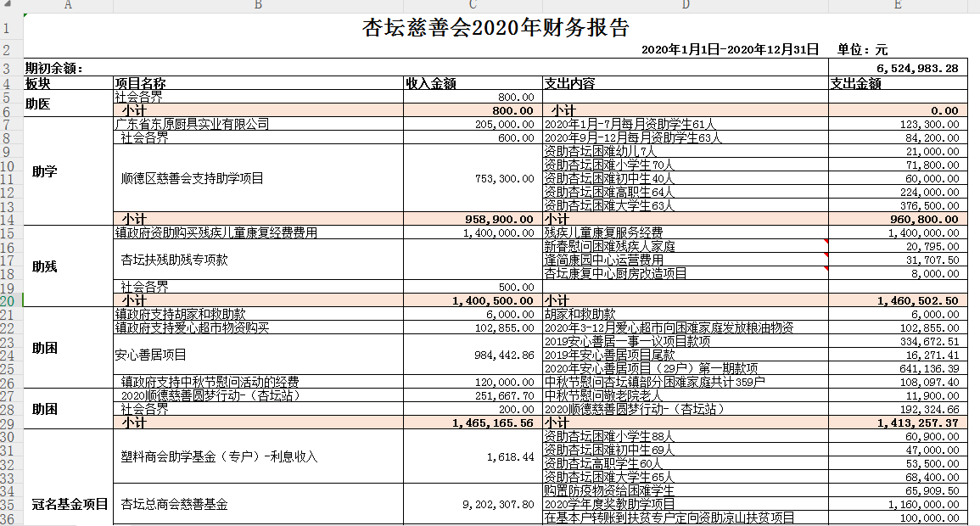Image resolution: width=980 pixels, height=526 pixels.
Task: Select column header B
Action: click(x=259, y=6)
